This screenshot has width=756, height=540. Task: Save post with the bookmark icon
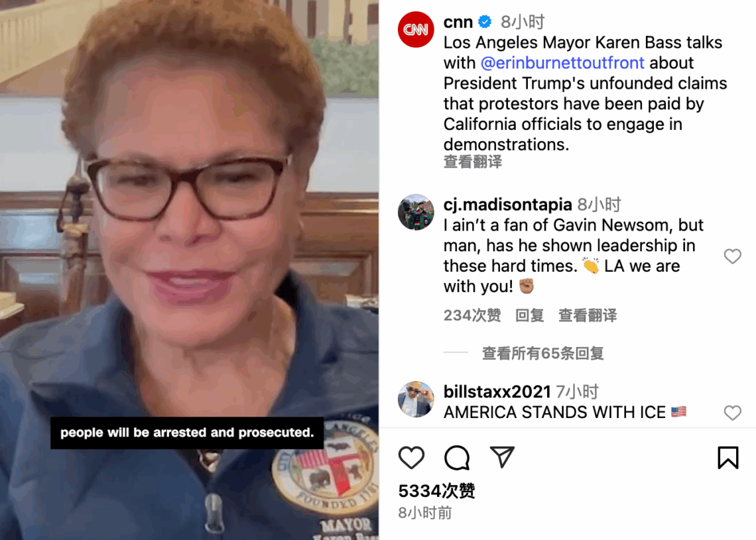727,457
